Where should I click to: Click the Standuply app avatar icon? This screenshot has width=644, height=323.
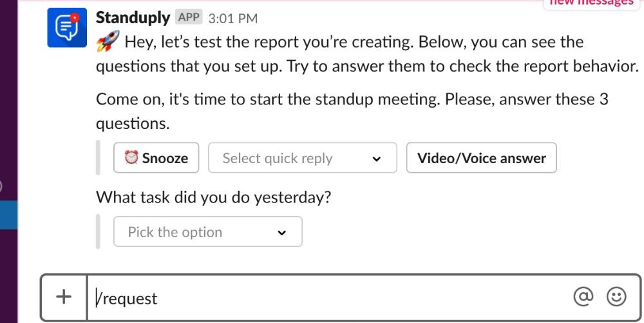(x=67, y=28)
